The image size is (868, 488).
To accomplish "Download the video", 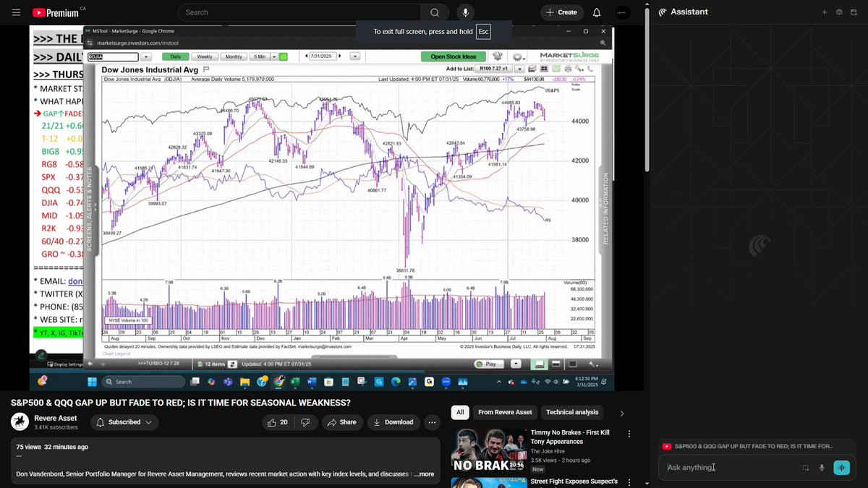I will [393, 422].
